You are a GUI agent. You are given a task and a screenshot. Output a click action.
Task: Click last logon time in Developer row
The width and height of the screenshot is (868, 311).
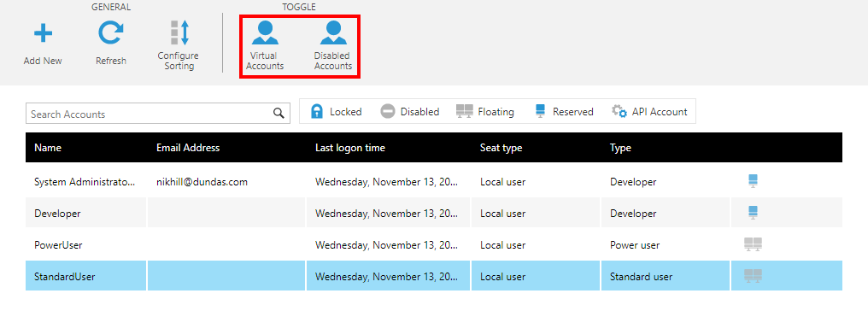click(x=388, y=213)
